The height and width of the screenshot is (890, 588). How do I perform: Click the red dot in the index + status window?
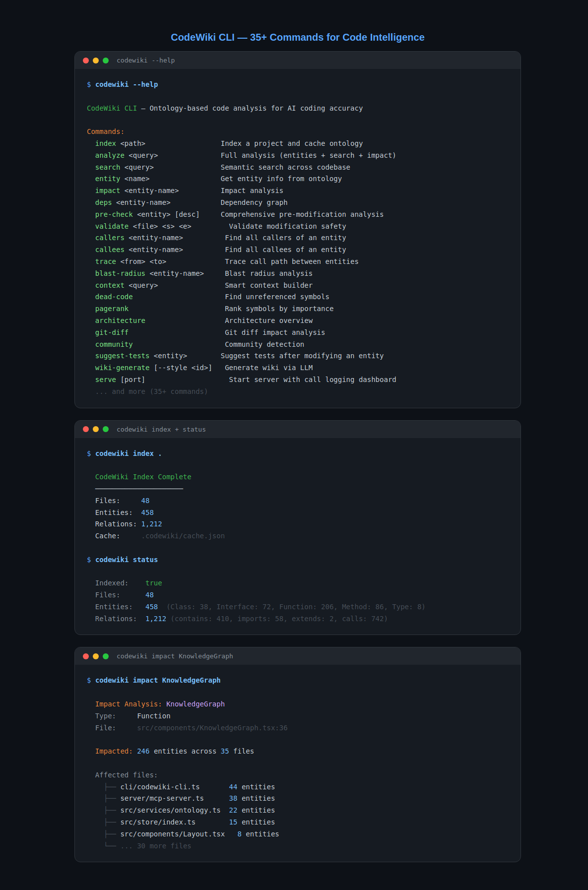click(86, 429)
